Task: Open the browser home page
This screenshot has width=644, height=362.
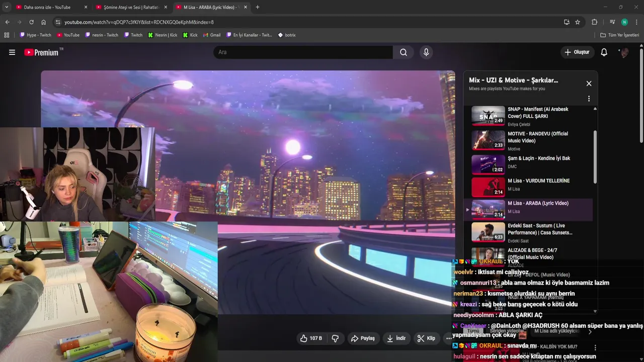Action: tap(44, 22)
